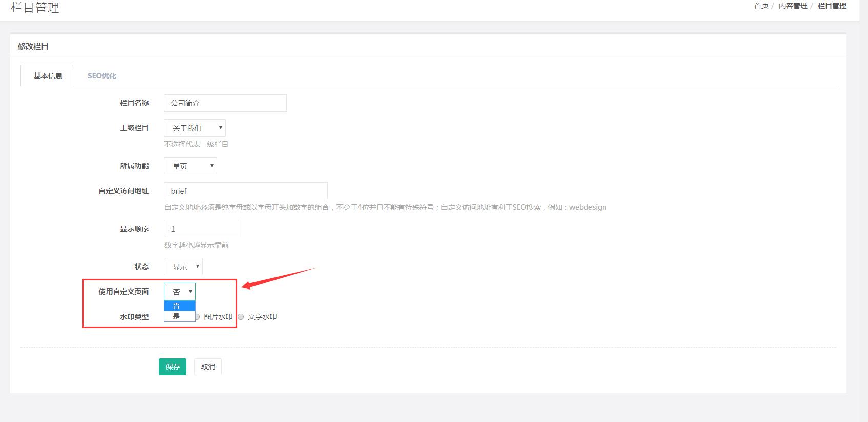The width and height of the screenshot is (868, 422).
Task: Click the 取消 button
Action: click(208, 367)
